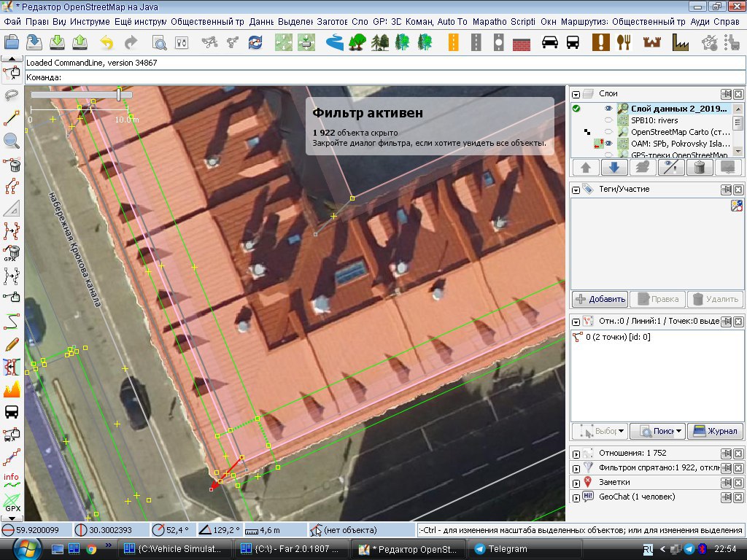The image size is (747, 560).
Task: Collapse the Теги/Участие panel
Action: [576, 190]
